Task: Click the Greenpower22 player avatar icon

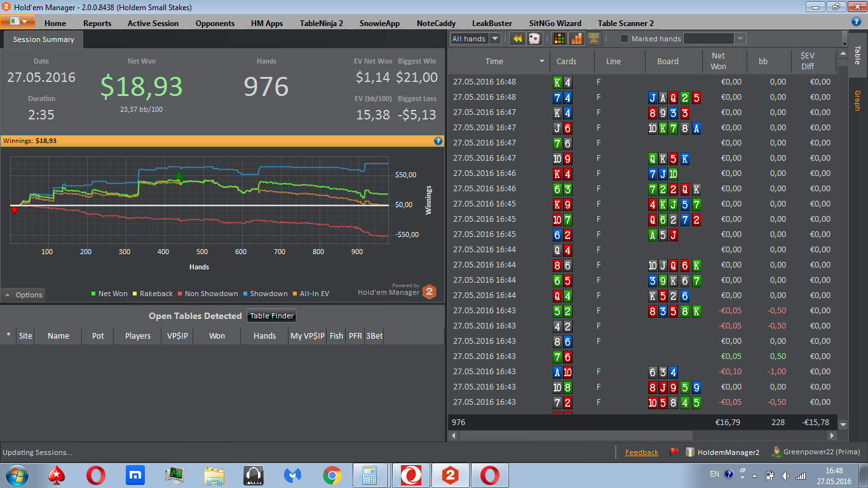Action: (776, 452)
